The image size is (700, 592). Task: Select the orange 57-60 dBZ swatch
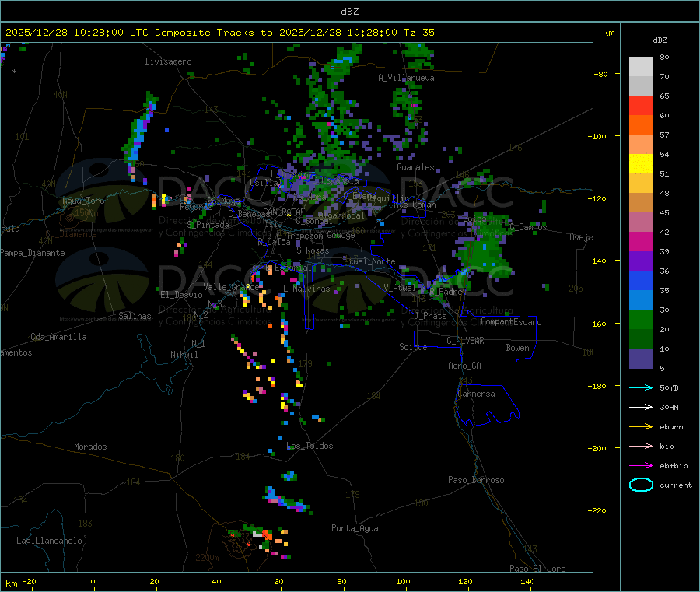pos(641,125)
